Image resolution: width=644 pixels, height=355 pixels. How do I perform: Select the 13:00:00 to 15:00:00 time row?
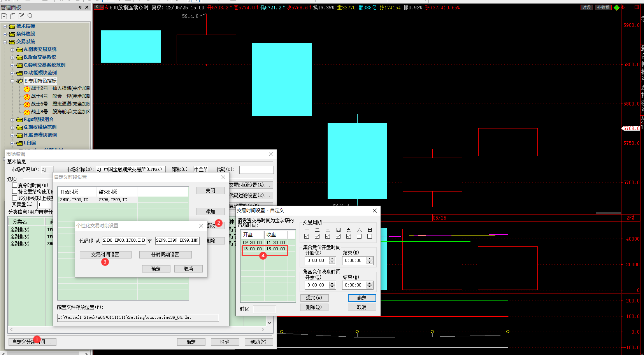(265, 249)
